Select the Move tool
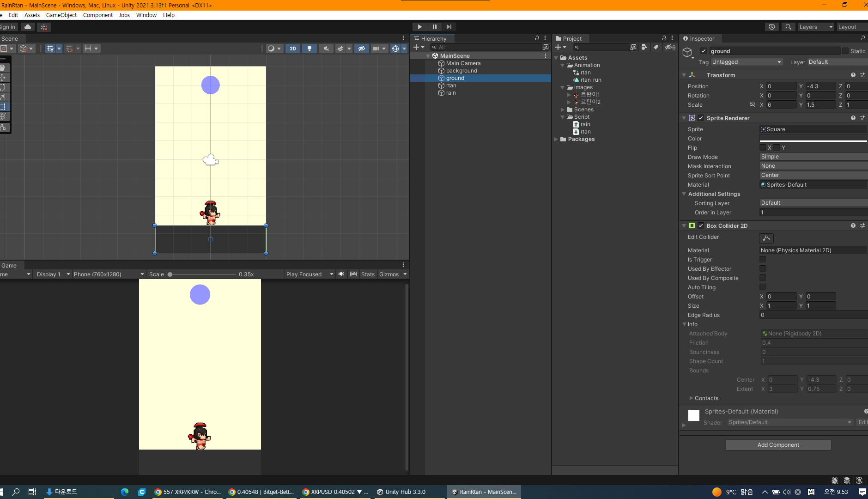The width and height of the screenshot is (868, 499). click(x=3, y=77)
